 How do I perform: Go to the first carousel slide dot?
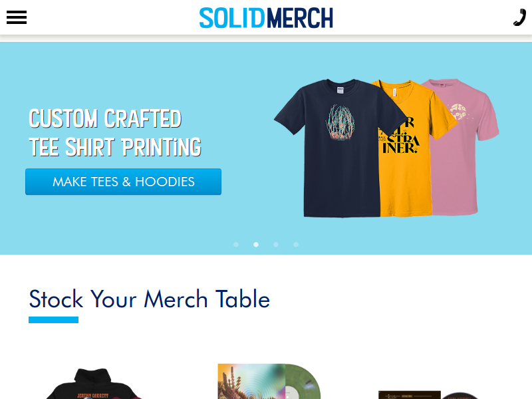pyautogui.click(x=236, y=245)
